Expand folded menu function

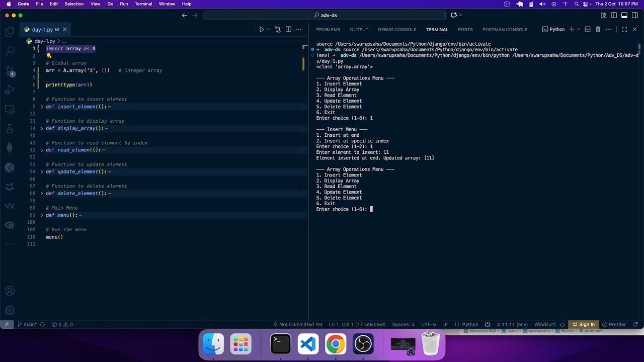pos(42,215)
